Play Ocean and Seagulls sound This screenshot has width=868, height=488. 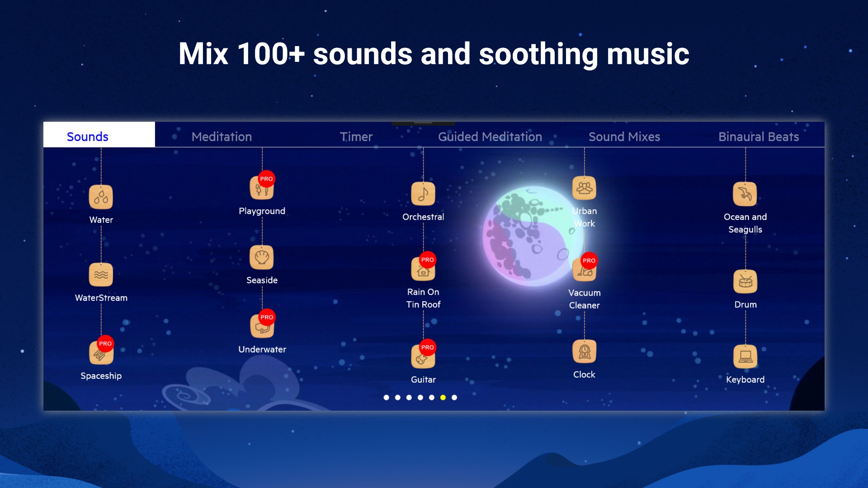pyautogui.click(x=745, y=194)
